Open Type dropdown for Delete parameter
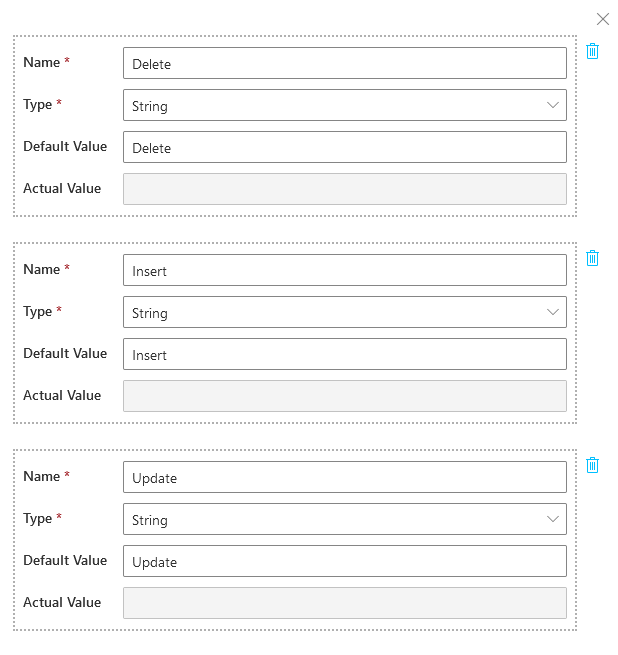The height and width of the screenshot is (655, 618). (x=344, y=106)
